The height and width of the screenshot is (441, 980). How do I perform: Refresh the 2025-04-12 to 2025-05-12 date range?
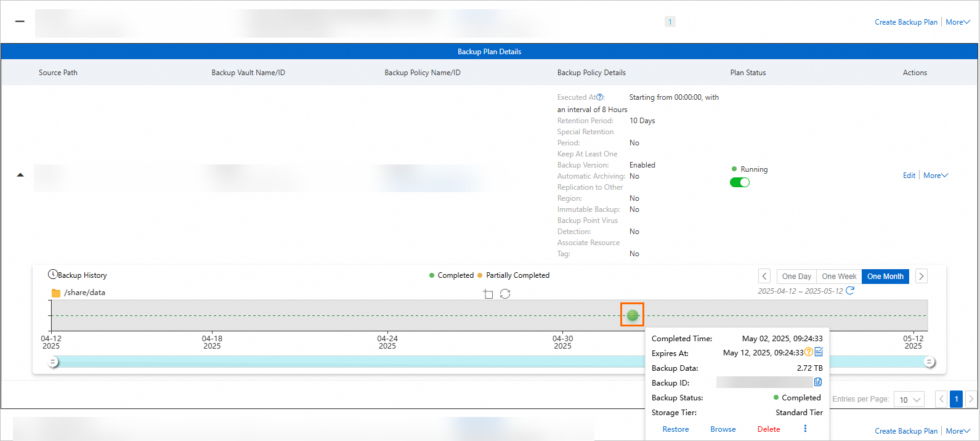click(x=850, y=291)
